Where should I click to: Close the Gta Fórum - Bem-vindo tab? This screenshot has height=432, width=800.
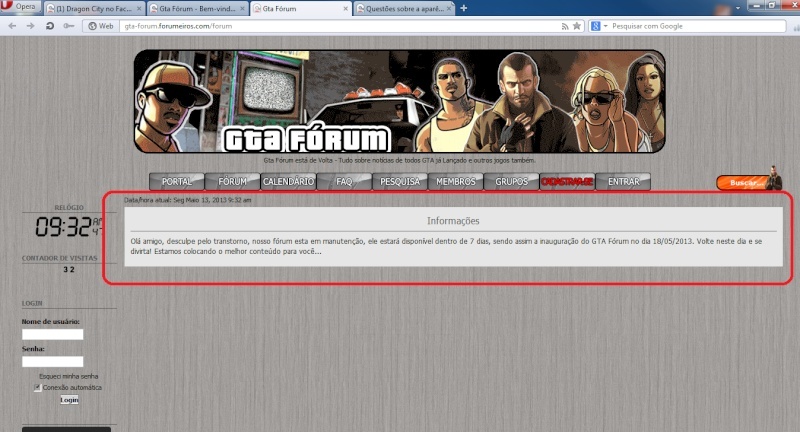242,9
